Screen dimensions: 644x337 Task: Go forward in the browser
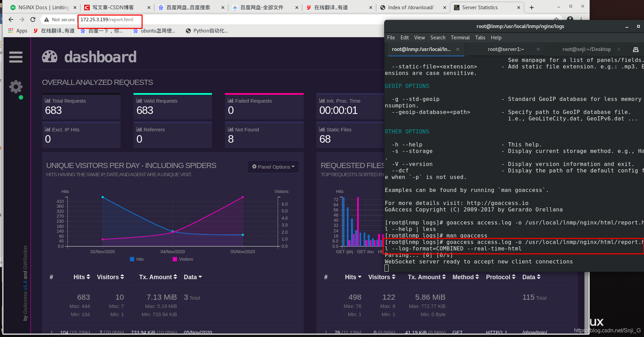point(22,20)
